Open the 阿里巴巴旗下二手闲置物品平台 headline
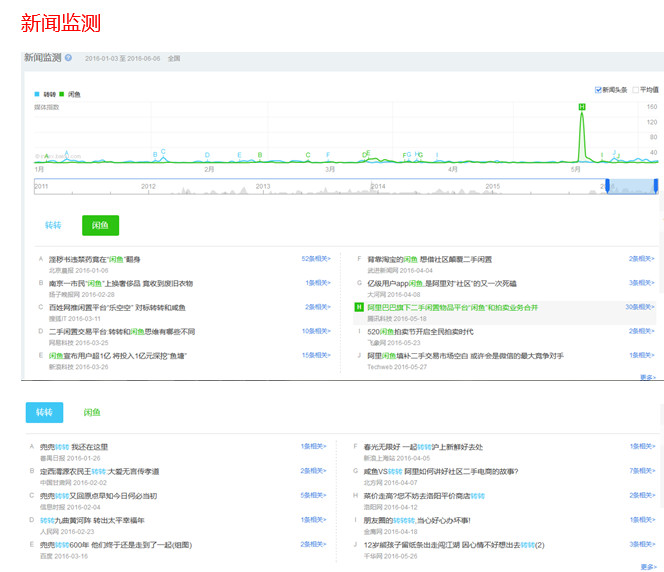This screenshot has width=664, height=572. (453, 307)
